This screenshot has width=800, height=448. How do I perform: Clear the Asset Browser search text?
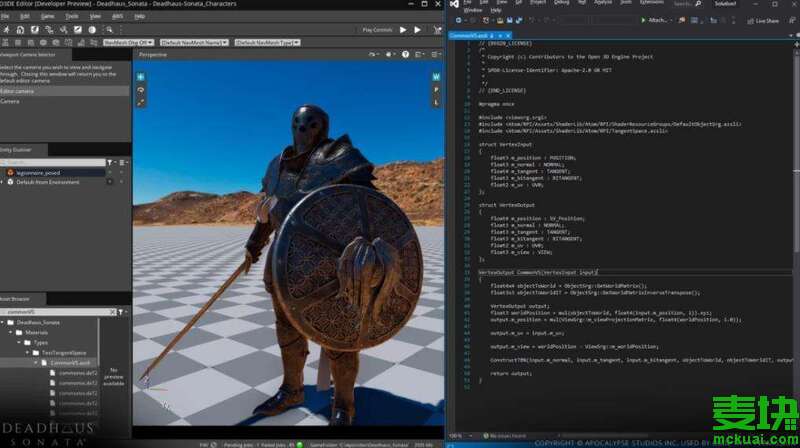click(x=113, y=312)
